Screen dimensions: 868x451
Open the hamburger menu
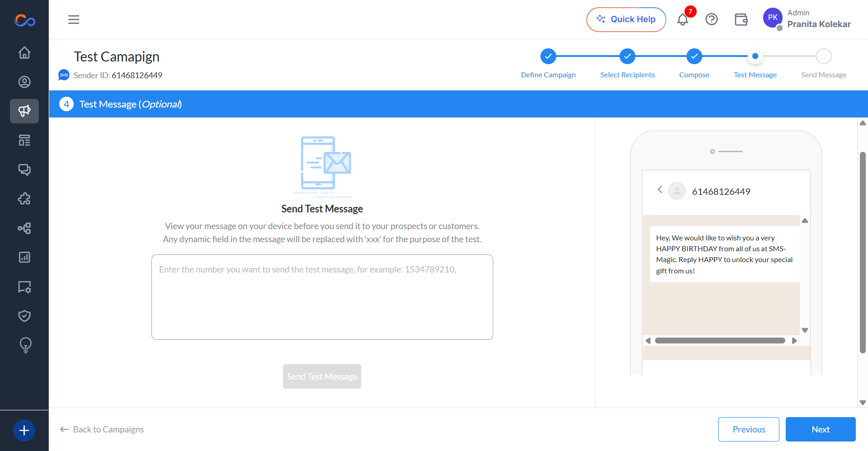[74, 19]
